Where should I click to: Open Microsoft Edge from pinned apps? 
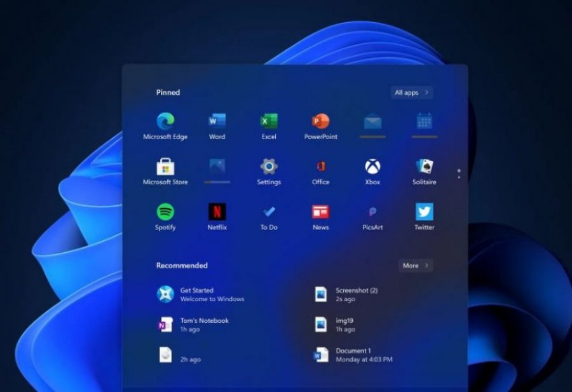[x=165, y=126]
